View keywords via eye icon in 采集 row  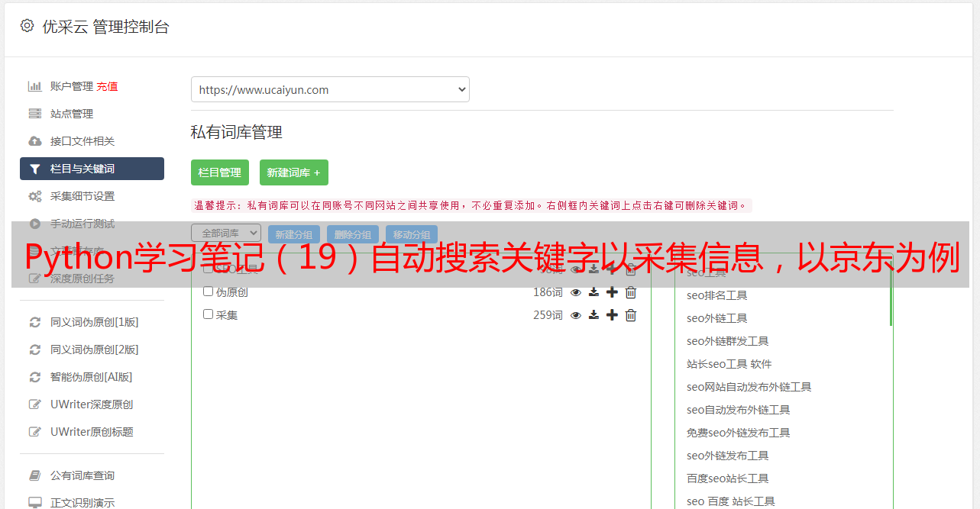[x=576, y=315]
